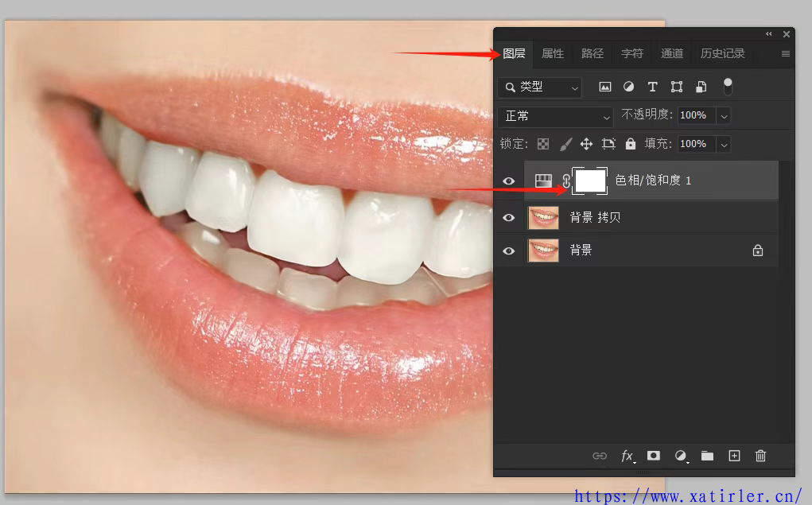This screenshot has height=505, width=812.
Task: Click the pixel layer filter icon
Action: click(x=605, y=87)
